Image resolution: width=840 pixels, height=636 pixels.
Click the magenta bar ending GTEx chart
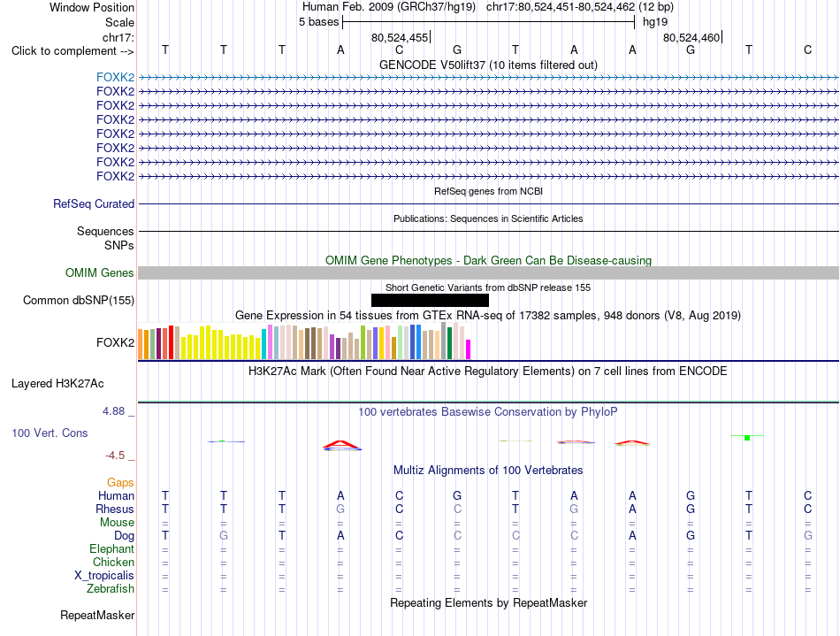469,349
